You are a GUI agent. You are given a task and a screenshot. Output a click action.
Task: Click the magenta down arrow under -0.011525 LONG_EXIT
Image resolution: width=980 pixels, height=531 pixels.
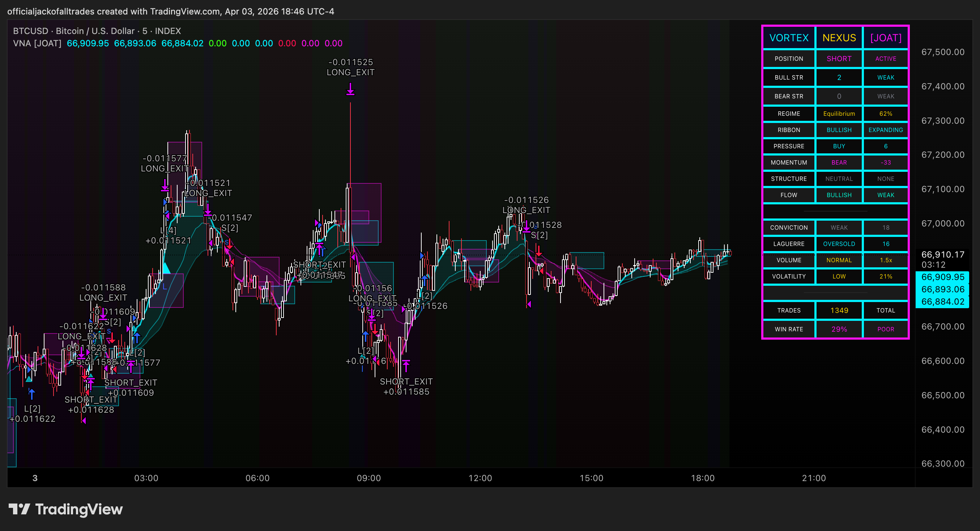[350, 89]
